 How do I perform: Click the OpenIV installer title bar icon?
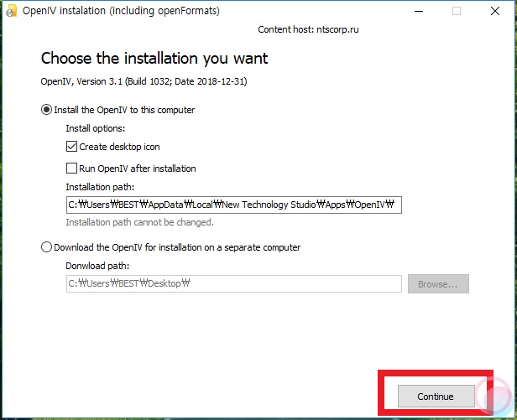[x=12, y=11]
